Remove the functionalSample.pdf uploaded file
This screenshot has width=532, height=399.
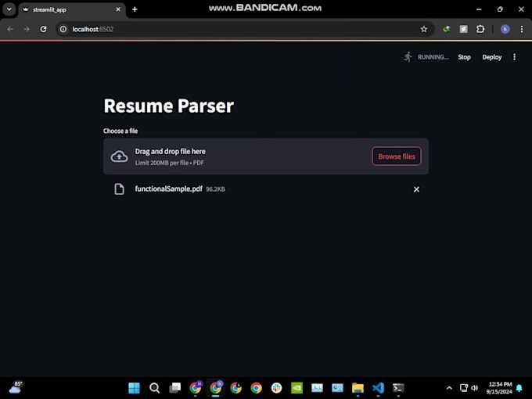tap(416, 189)
